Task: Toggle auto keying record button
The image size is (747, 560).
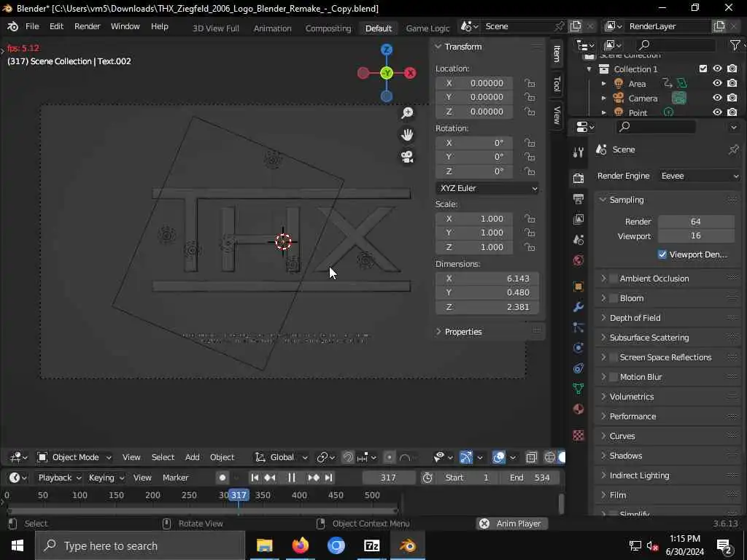Action: pos(222,478)
